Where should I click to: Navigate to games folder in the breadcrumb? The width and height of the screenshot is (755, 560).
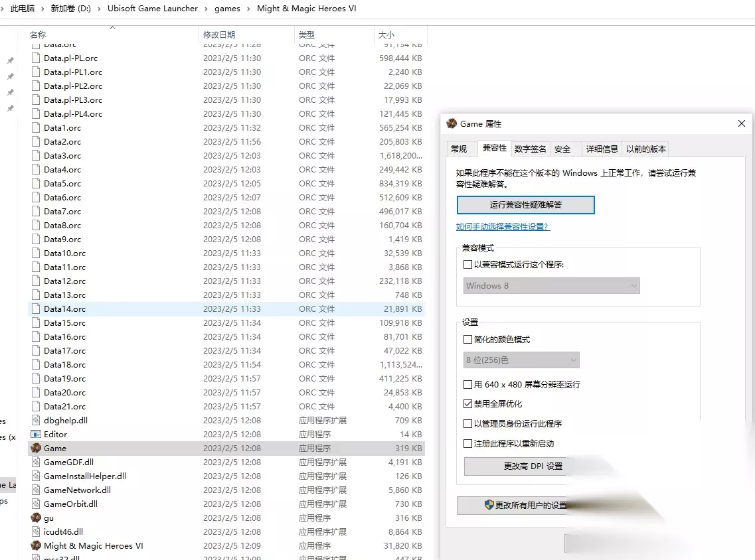pyautogui.click(x=227, y=9)
